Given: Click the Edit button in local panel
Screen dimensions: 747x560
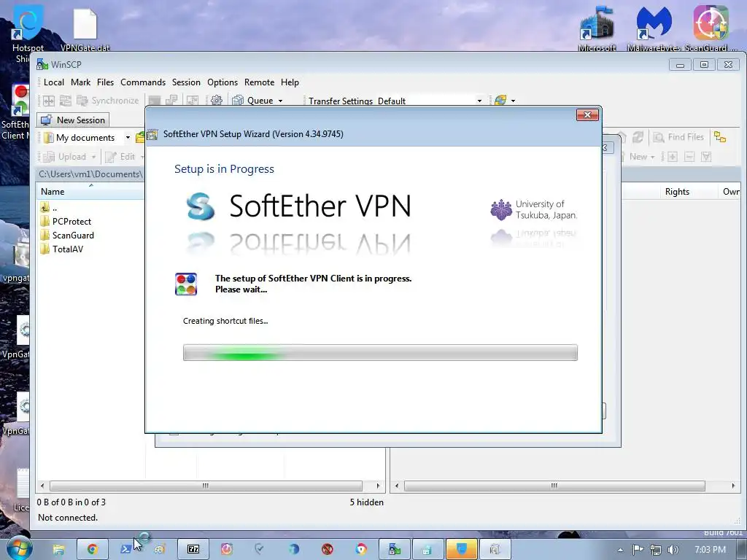Looking at the screenshot, I should tap(120, 157).
